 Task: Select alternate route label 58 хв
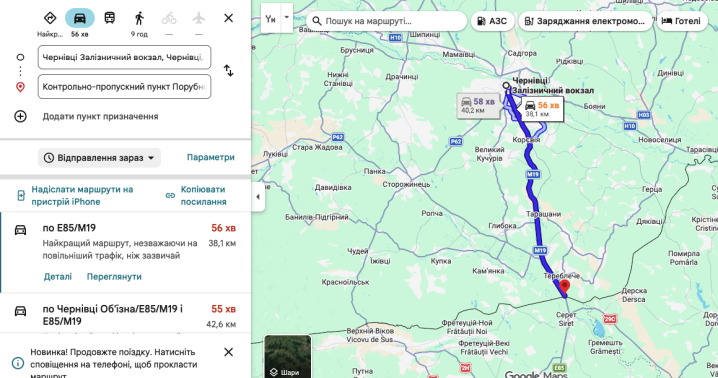tap(478, 105)
